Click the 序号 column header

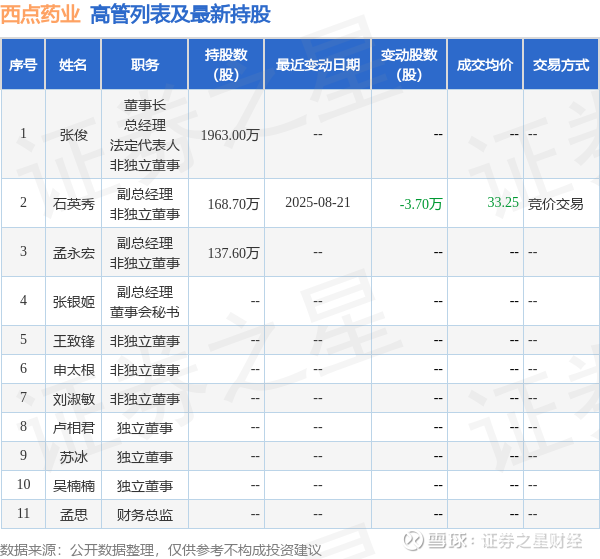point(23,65)
